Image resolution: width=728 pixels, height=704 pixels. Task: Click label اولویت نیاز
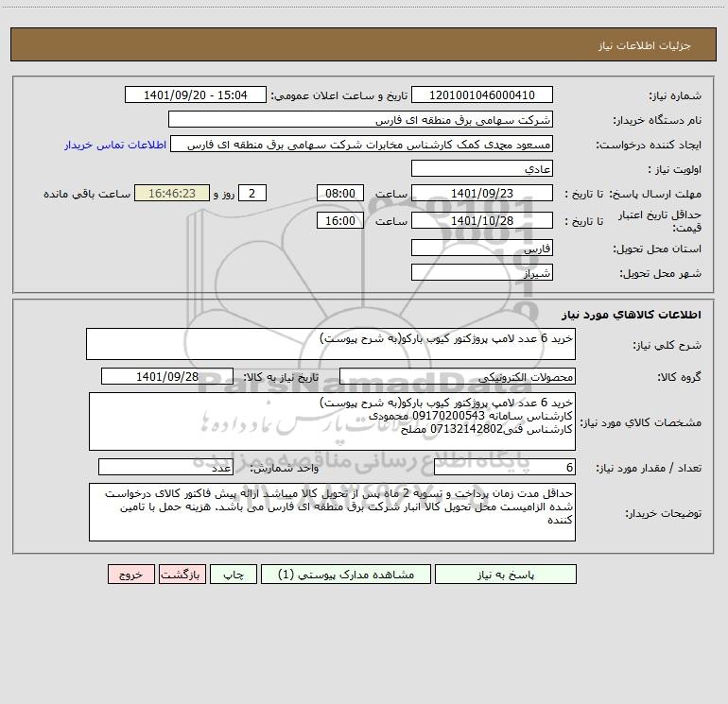[675, 169]
